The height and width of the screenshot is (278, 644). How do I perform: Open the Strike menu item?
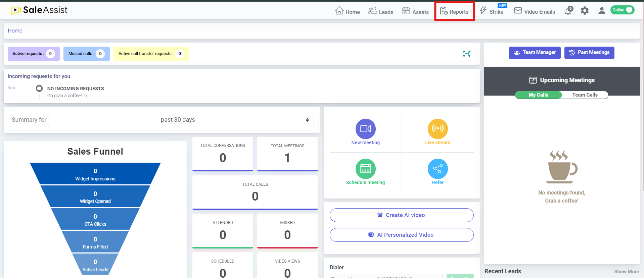pos(492,12)
